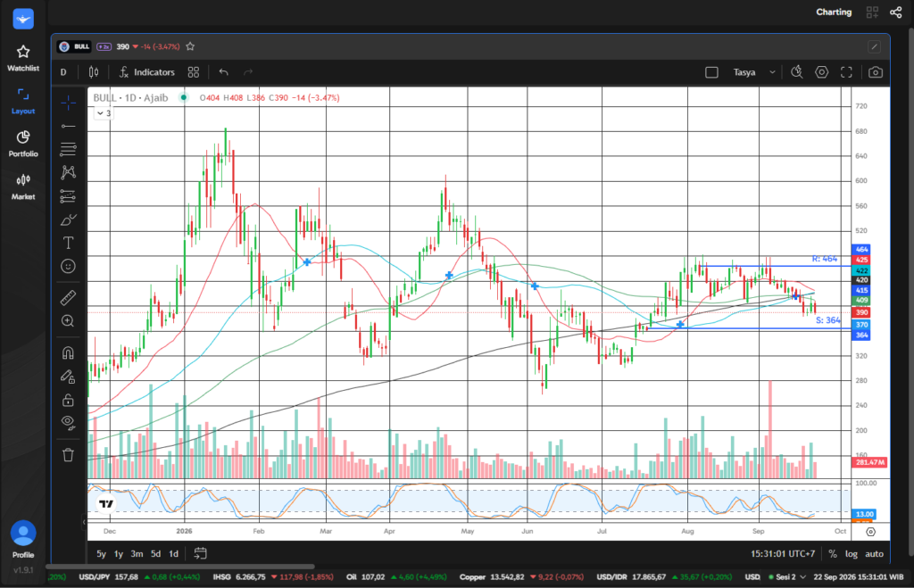Toggle stay in drawing mode

pyautogui.click(x=68, y=377)
